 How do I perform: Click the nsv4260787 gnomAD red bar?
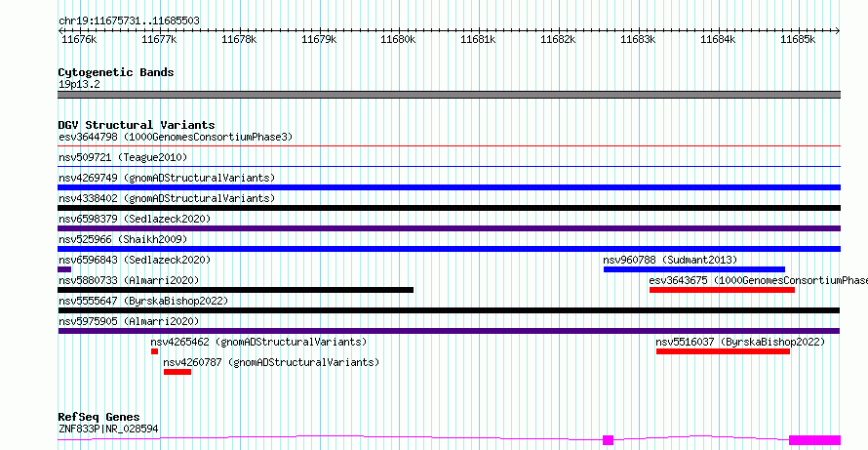(178, 372)
